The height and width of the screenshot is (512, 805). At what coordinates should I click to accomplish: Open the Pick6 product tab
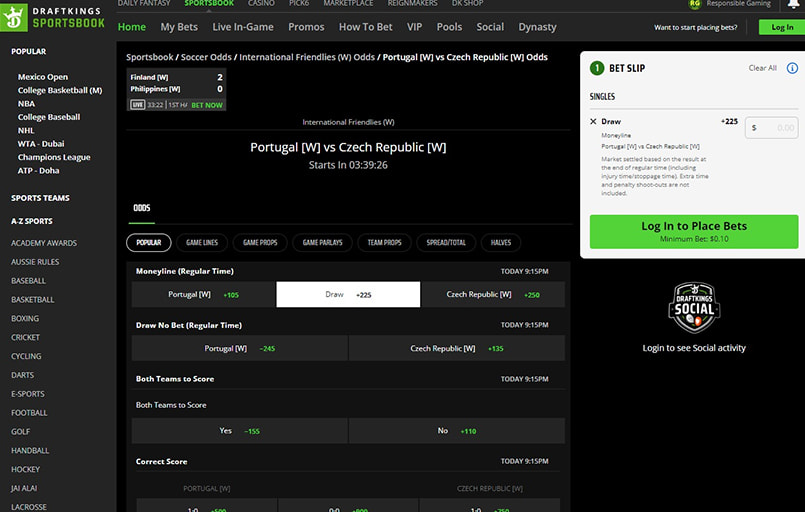point(299,4)
